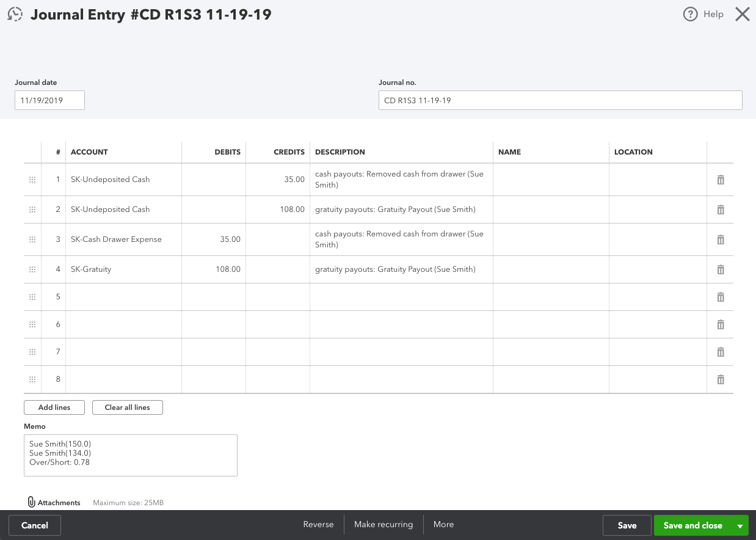Delete line 6 using its trash icon
Image resolution: width=756 pixels, height=540 pixels.
[x=721, y=324]
